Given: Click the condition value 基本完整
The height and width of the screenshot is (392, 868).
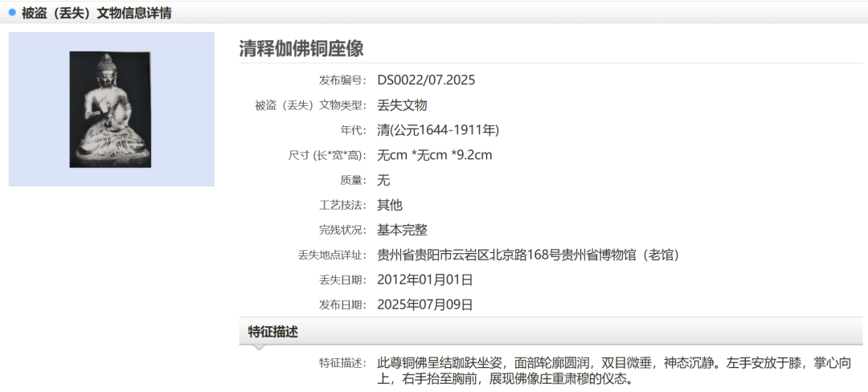Looking at the screenshot, I should click(x=402, y=230).
